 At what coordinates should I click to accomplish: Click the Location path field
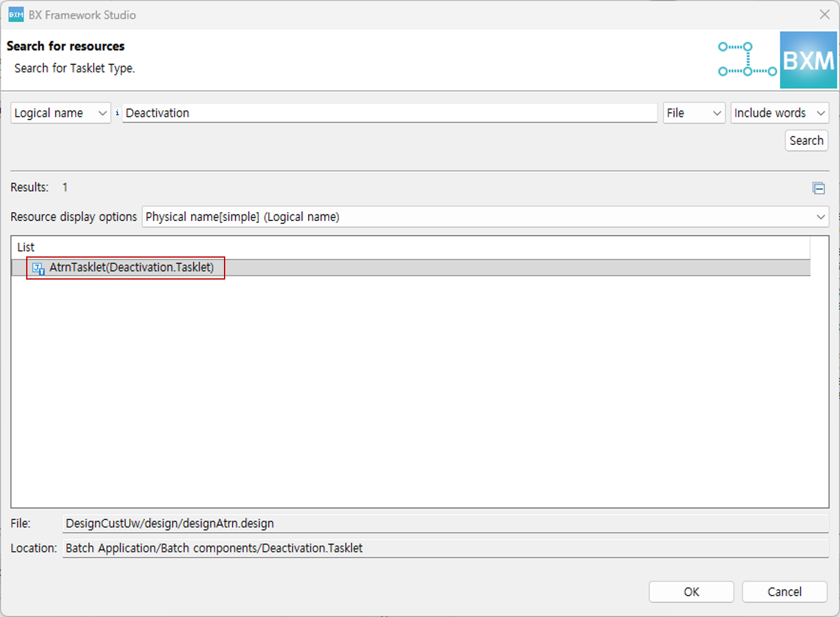coord(445,548)
